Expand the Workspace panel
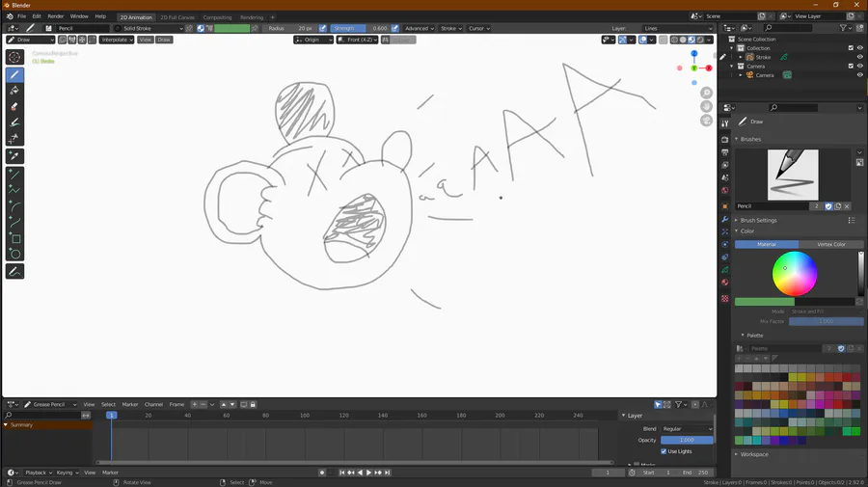The height and width of the screenshot is (487, 868). [x=754, y=454]
